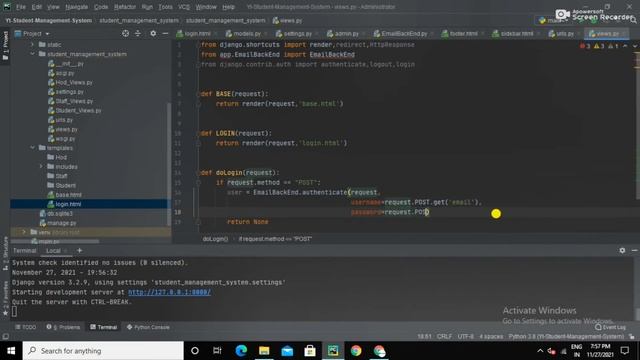Open File Explorer from taskbar
The width and height of the screenshot is (640, 360).
[x=264, y=351]
